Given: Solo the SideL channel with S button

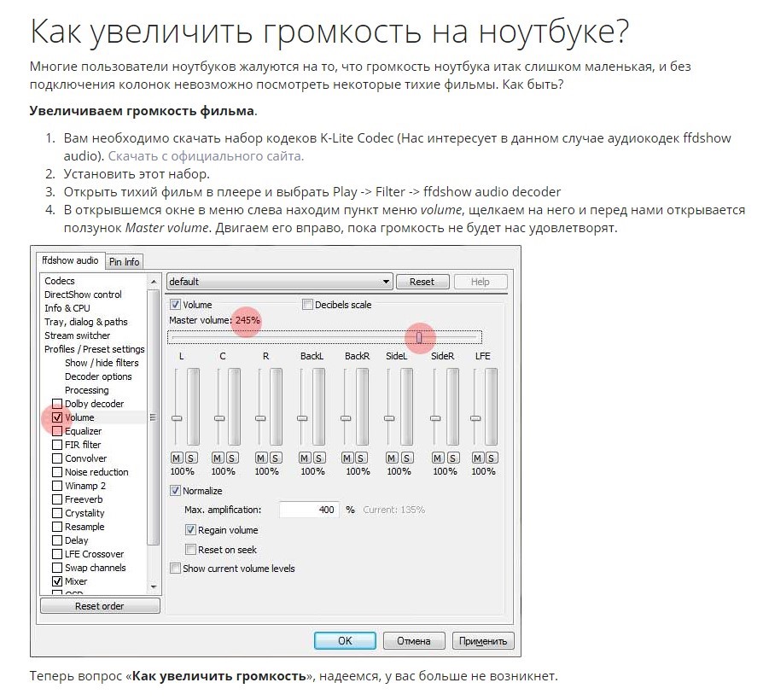Looking at the screenshot, I should point(404,458).
